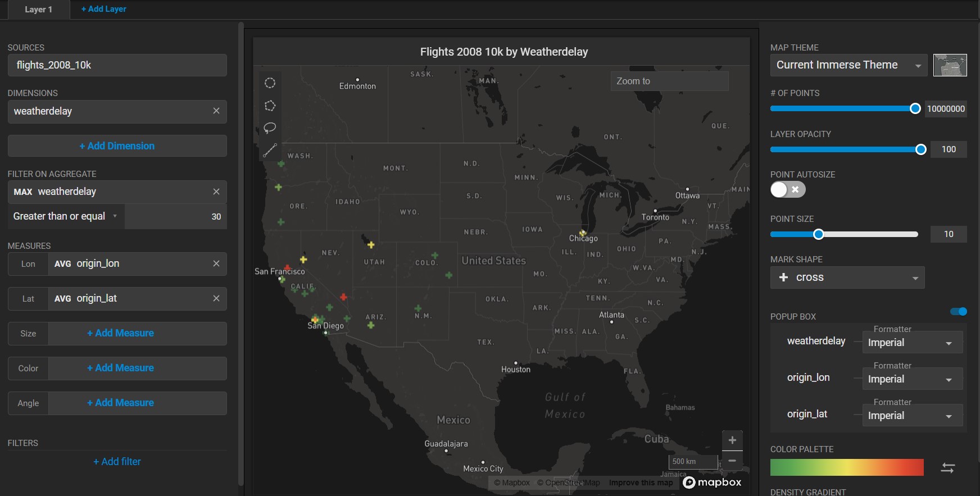Image resolution: width=980 pixels, height=496 pixels.
Task: Reverse the color palette with swap icon
Action: (x=948, y=468)
